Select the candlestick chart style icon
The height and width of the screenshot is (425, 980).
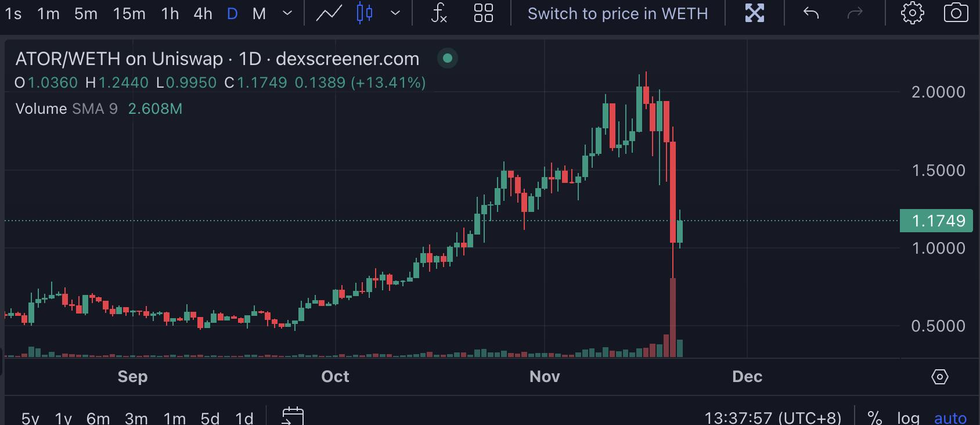tap(365, 13)
